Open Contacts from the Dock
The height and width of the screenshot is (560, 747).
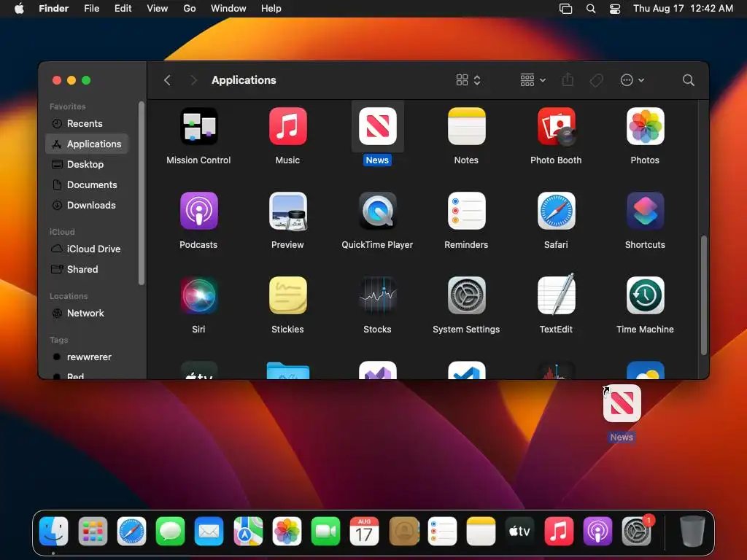point(404,531)
